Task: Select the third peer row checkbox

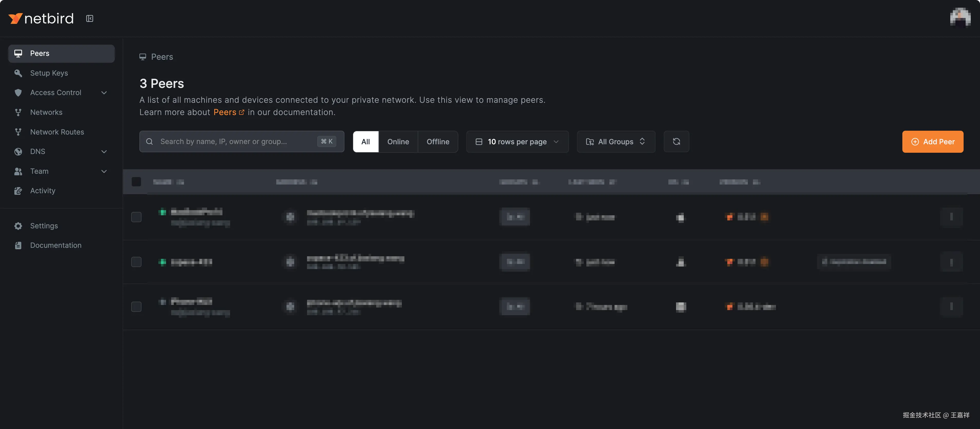Action: pos(136,307)
